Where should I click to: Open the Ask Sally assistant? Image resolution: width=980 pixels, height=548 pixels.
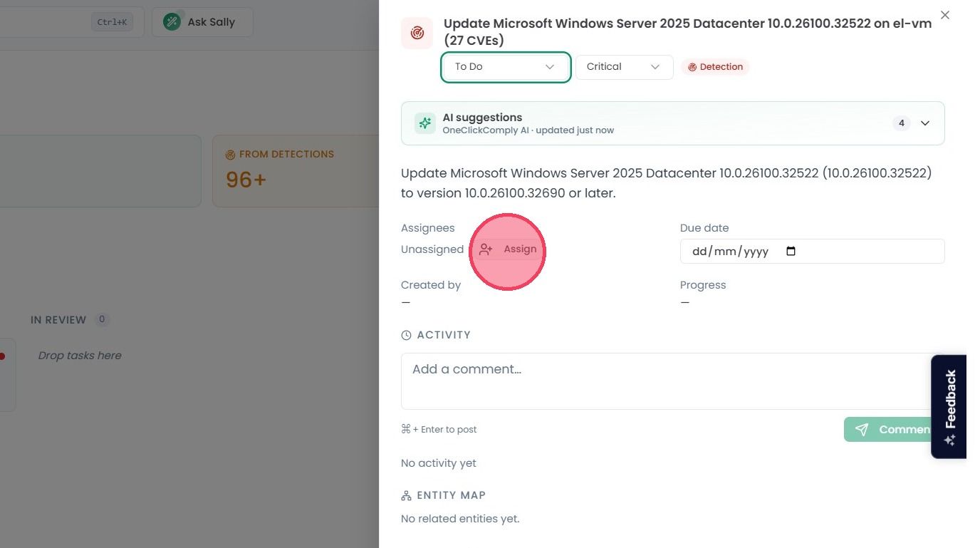pyautogui.click(x=202, y=22)
